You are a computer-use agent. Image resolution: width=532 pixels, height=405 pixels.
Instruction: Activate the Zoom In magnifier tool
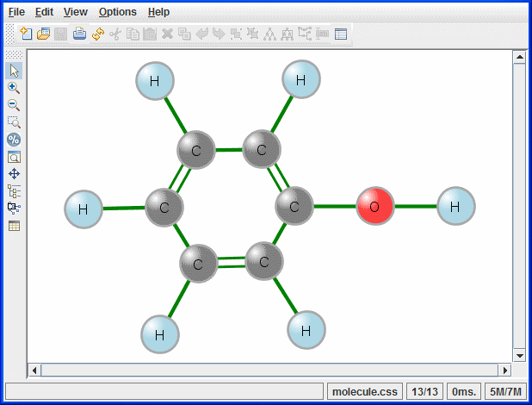tap(14, 88)
